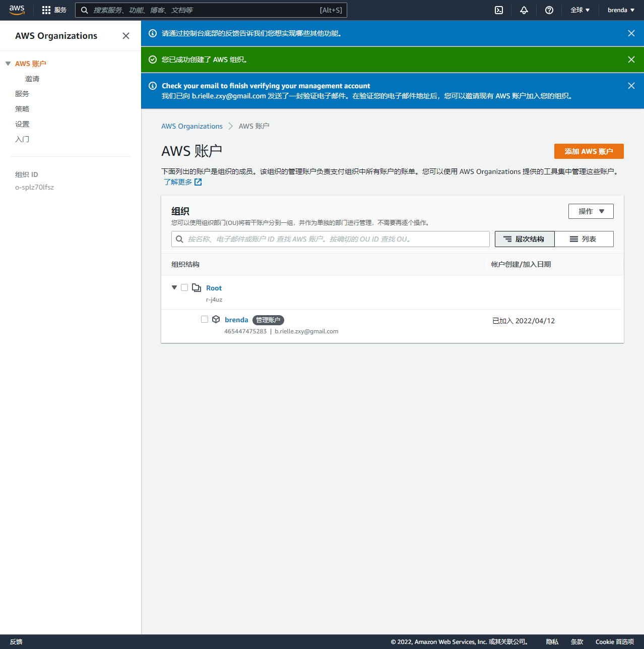Tick the brenda account checkbox
This screenshot has width=644, height=649.
point(205,319)
